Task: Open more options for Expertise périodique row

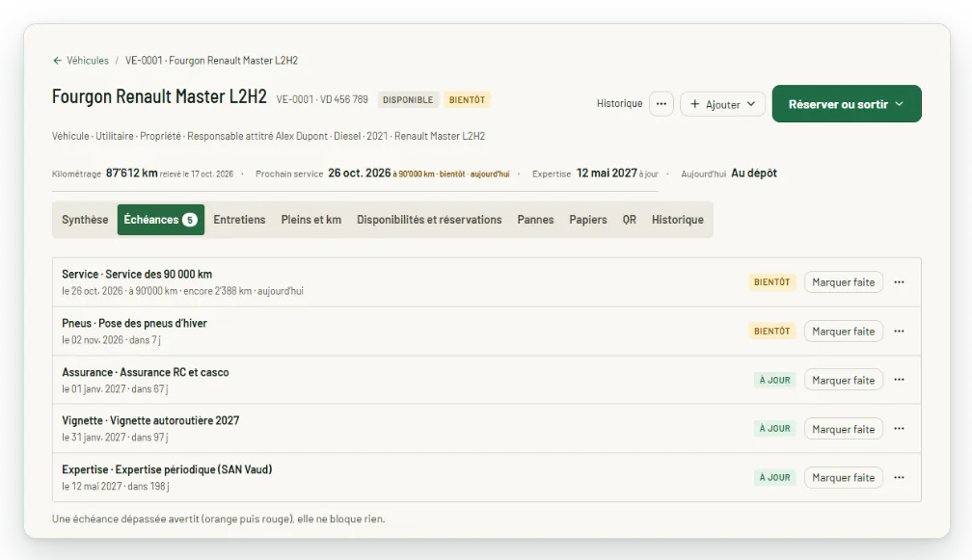Action: tap(899, 478)
